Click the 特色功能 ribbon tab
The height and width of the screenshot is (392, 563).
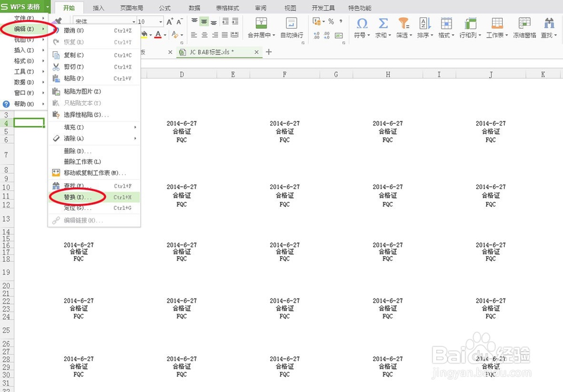359,7
